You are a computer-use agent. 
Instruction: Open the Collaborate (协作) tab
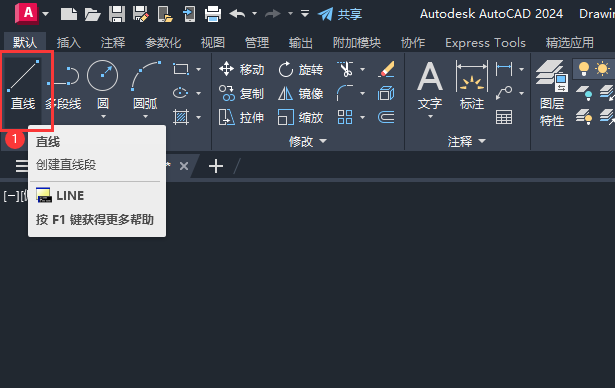coord(413,42)
